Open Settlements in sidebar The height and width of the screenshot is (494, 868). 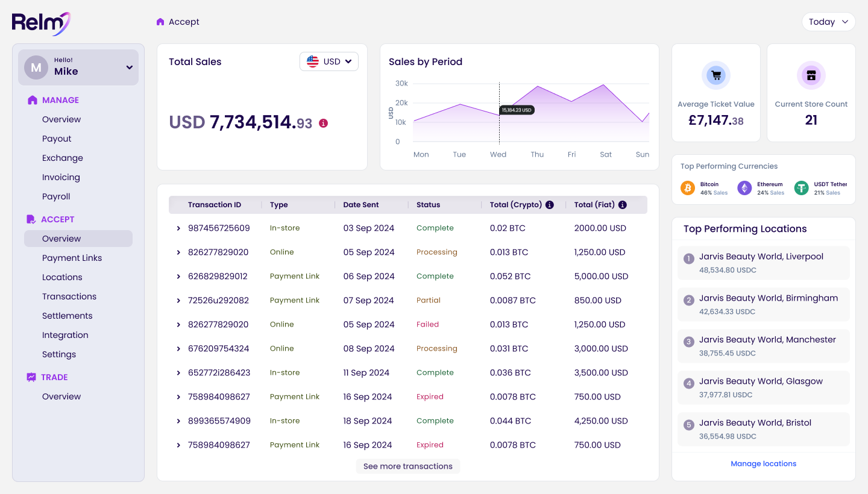pos(68,316)
